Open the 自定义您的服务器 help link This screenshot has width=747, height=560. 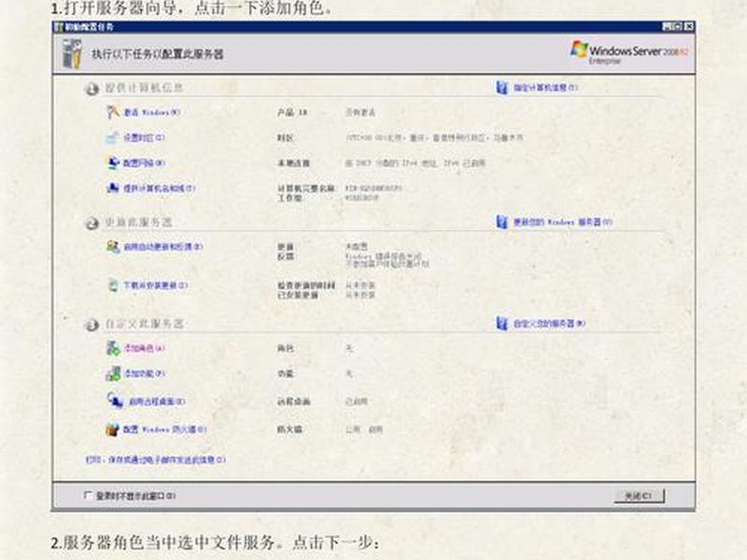tap(549, 323)
